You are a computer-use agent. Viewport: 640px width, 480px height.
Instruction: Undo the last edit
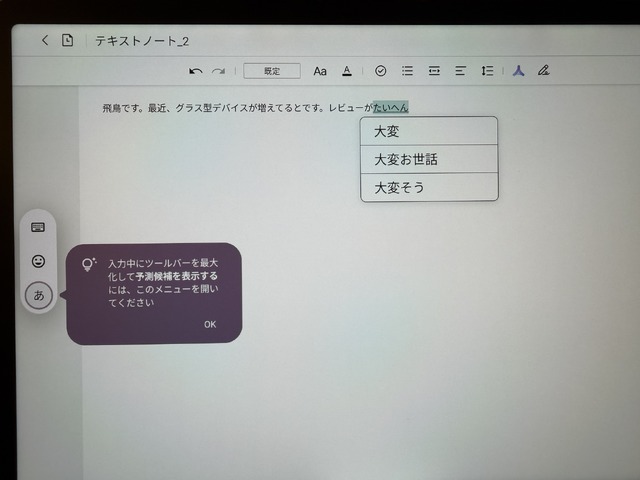[196, 71]
